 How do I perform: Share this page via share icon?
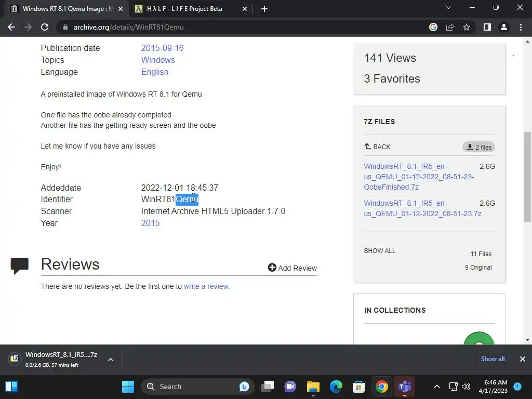pos(450,27)
